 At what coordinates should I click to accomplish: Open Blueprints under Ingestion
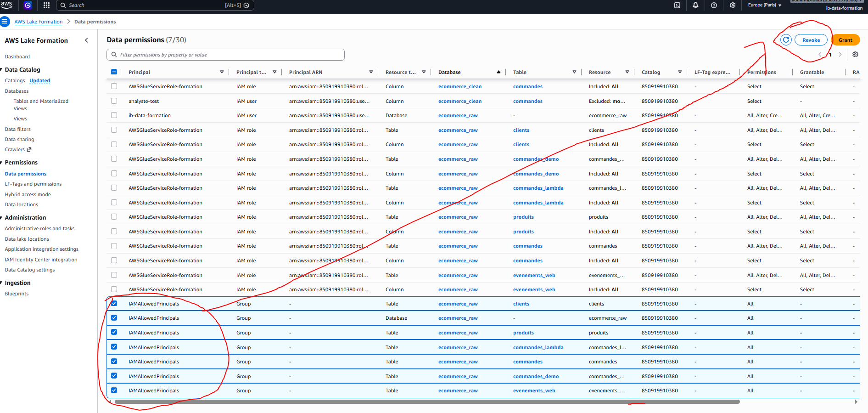[x=17, y=294]
